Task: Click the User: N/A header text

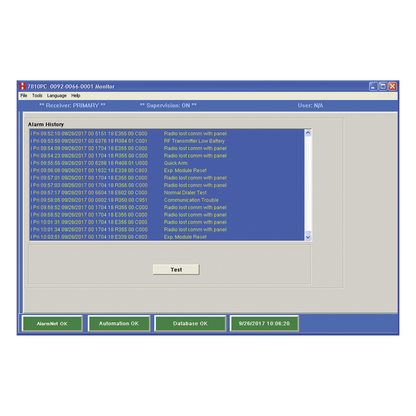Action: pyautogui.click(x=310, y=105)
